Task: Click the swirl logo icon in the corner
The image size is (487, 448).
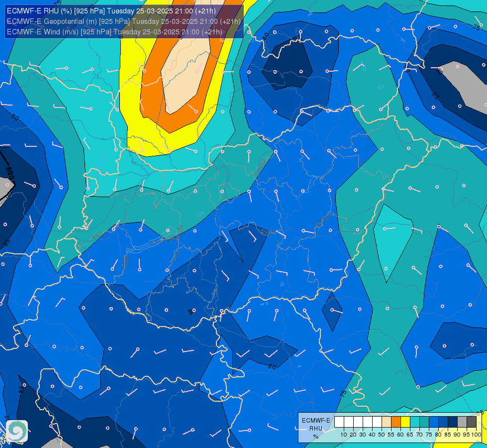Action: point(17,431)
